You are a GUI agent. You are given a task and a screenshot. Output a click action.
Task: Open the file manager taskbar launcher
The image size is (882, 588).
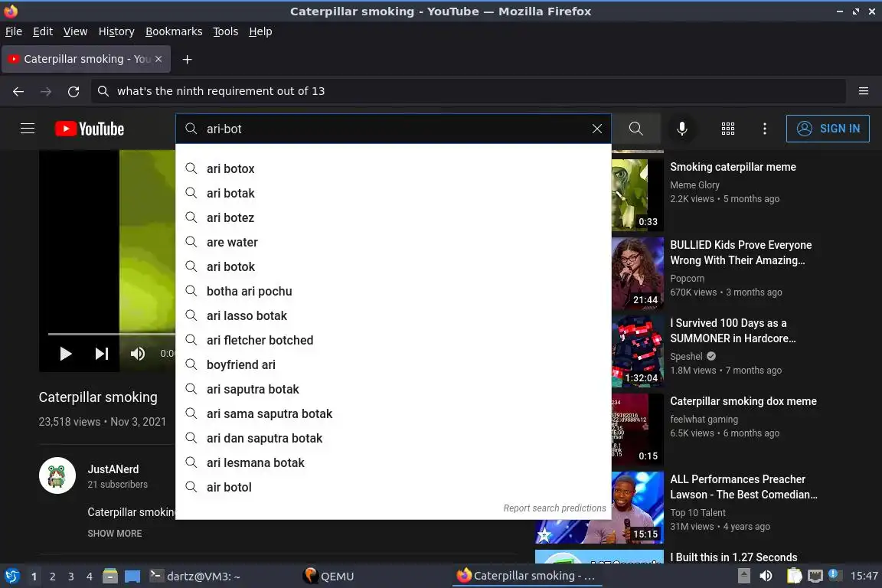point(110,577)
